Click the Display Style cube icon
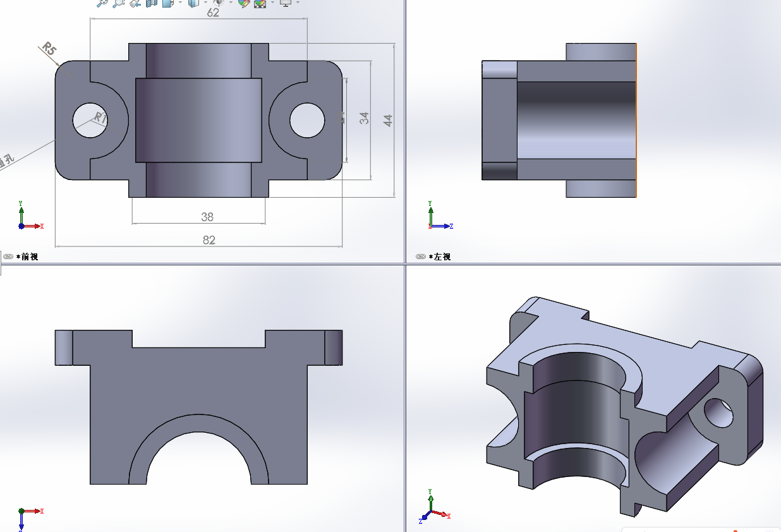 coord(193,3)
